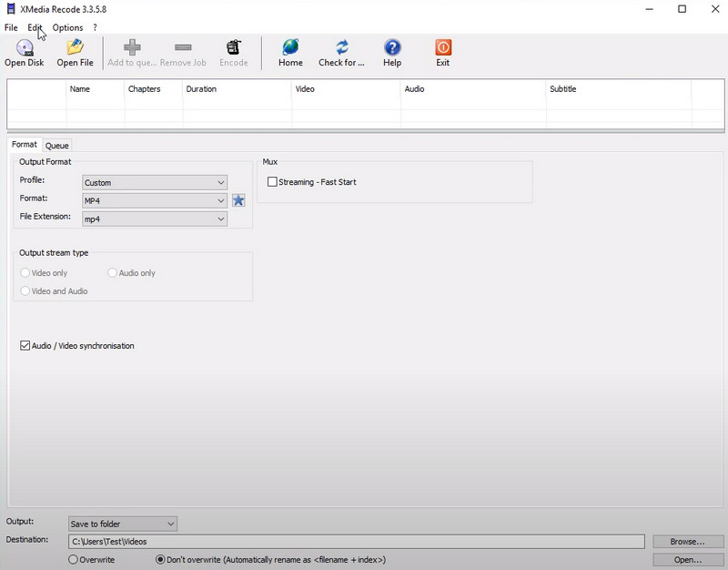Click the XMedia Recode title bar app icon

coord(11,9)
